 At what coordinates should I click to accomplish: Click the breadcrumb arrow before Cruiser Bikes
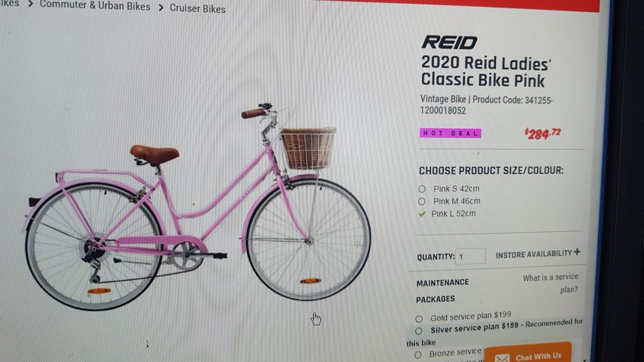(160, 8)
